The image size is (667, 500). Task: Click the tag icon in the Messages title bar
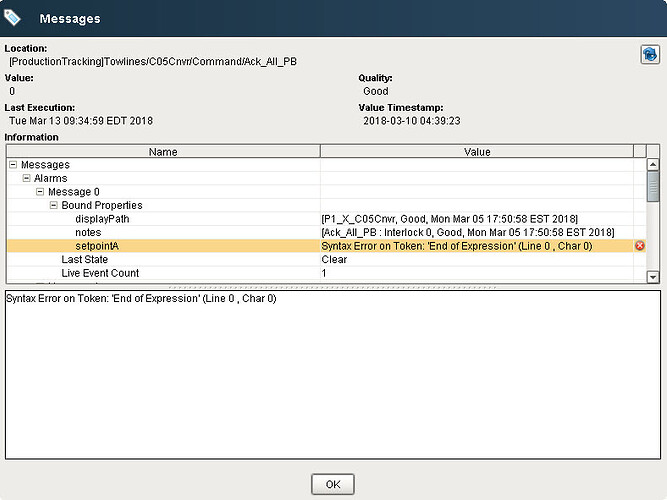12,17
